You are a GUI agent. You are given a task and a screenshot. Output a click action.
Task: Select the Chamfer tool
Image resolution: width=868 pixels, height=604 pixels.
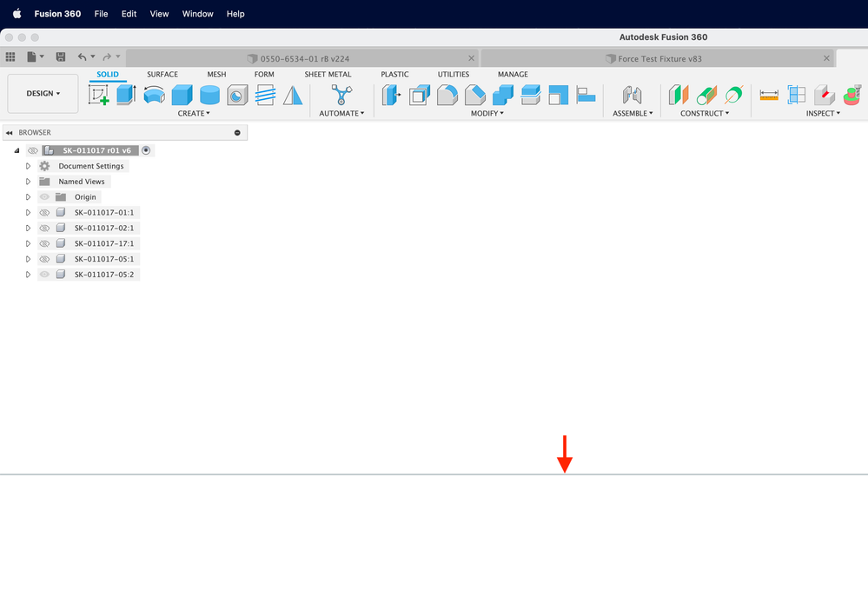(475, 95)
